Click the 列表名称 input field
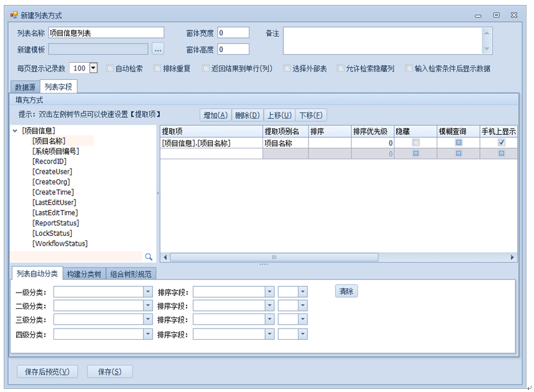The height and width of the screenshot is (392, 534). click(106, 33)
